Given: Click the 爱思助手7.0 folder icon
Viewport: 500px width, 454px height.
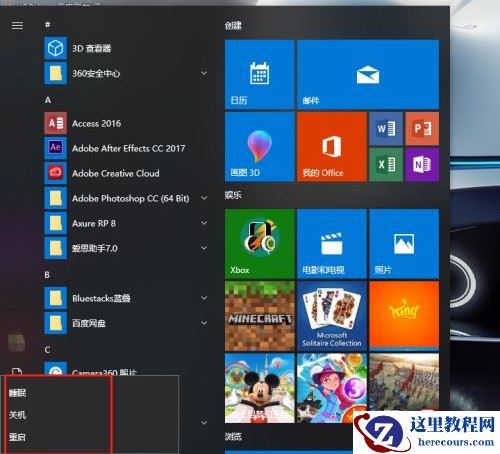Looking at the screenshot, I should pos(55,248).
